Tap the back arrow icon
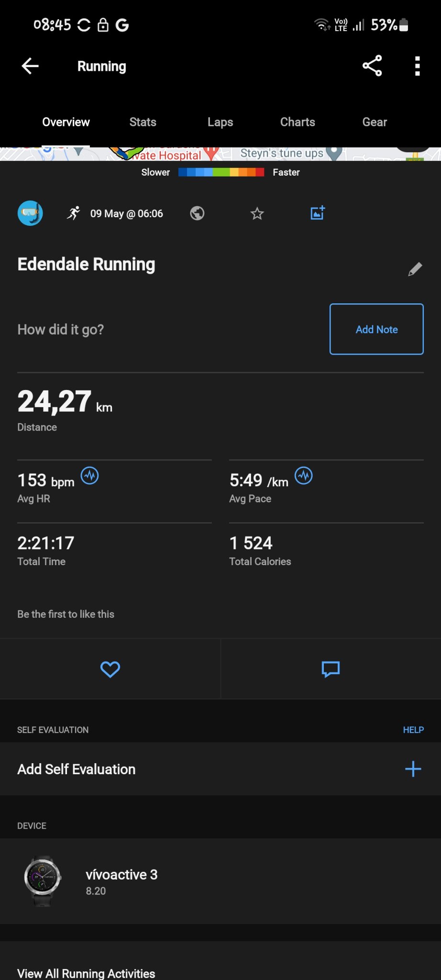This screenshot has height=980, width=441. 30,66
